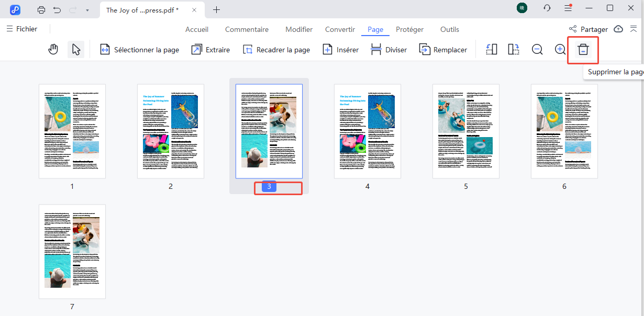Click the Insérer toolbar item

point(340,49)
